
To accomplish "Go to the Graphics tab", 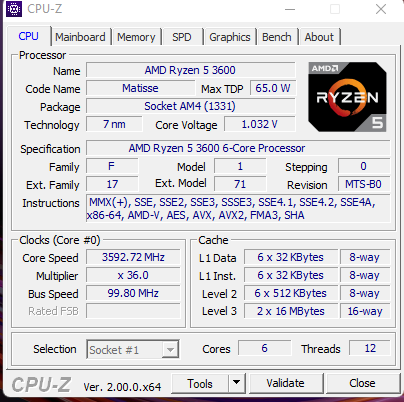I will click(x=230, y=37).
